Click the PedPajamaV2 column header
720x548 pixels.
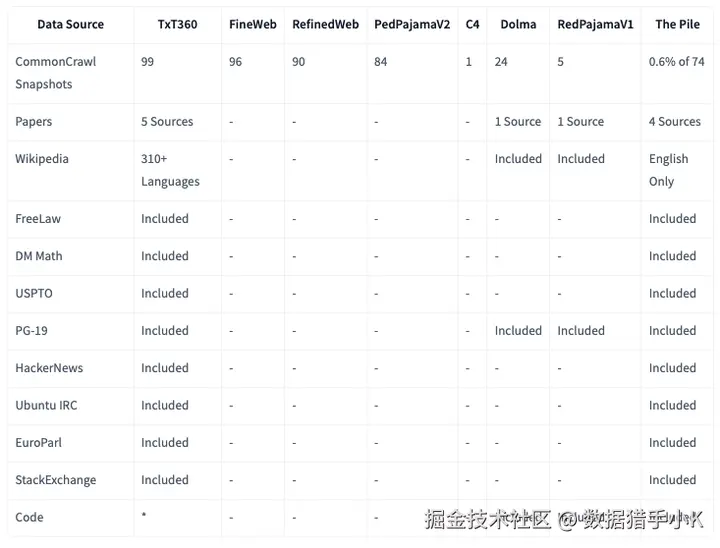(x=412, y=24)
